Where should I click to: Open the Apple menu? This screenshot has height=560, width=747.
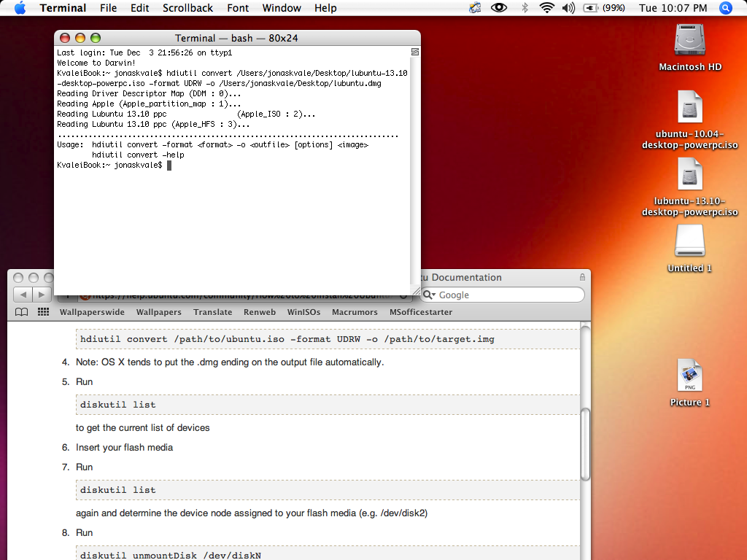tap(20, 7)
